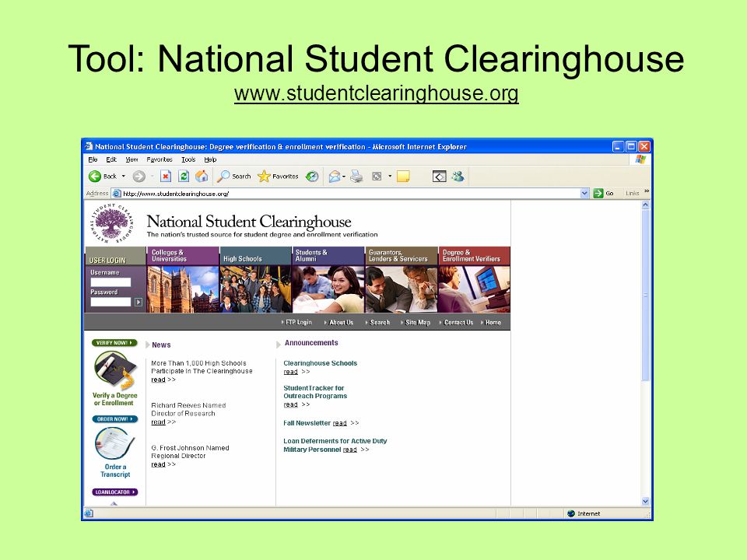747x560 pixels.
Task: Click the About Us link
Action: (x=341, y=322)
